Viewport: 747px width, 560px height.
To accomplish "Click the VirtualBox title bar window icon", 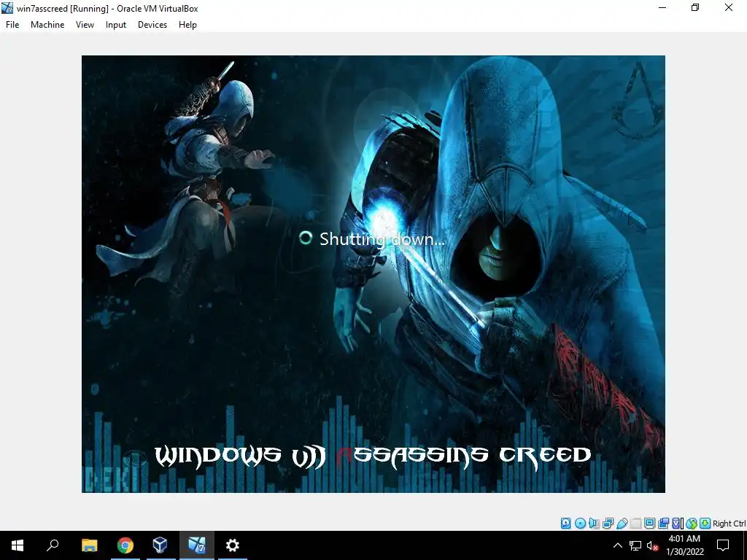I will (x=7, y=8).
